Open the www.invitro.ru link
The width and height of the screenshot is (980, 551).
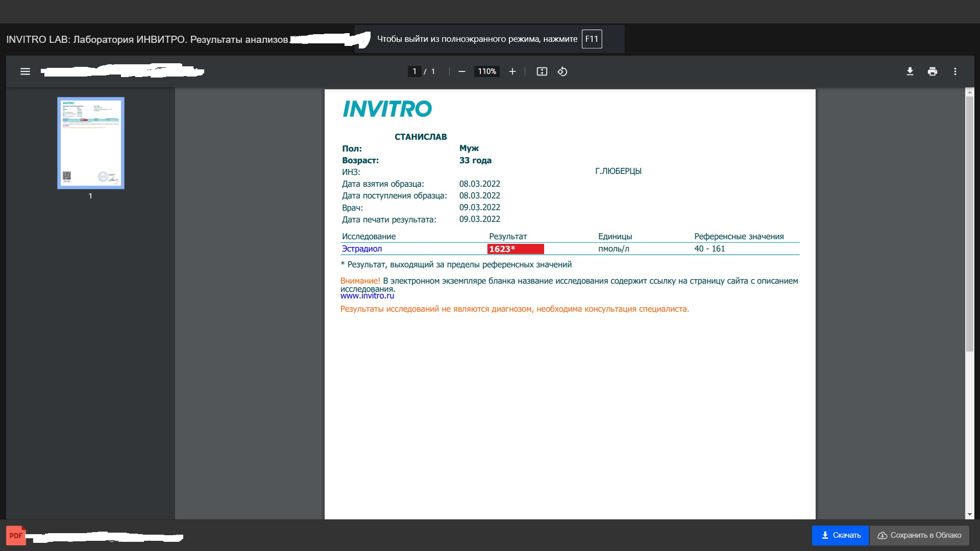[367, 296]
